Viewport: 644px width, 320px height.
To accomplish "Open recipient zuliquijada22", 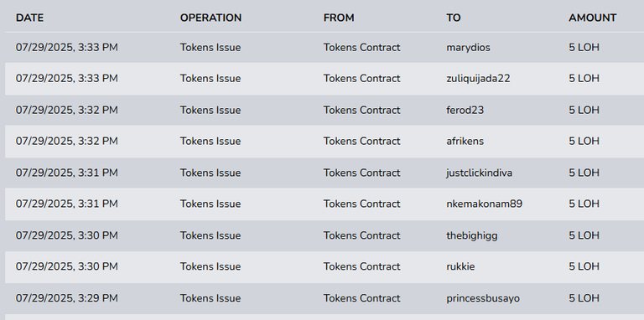I will (x=478, y=79).
